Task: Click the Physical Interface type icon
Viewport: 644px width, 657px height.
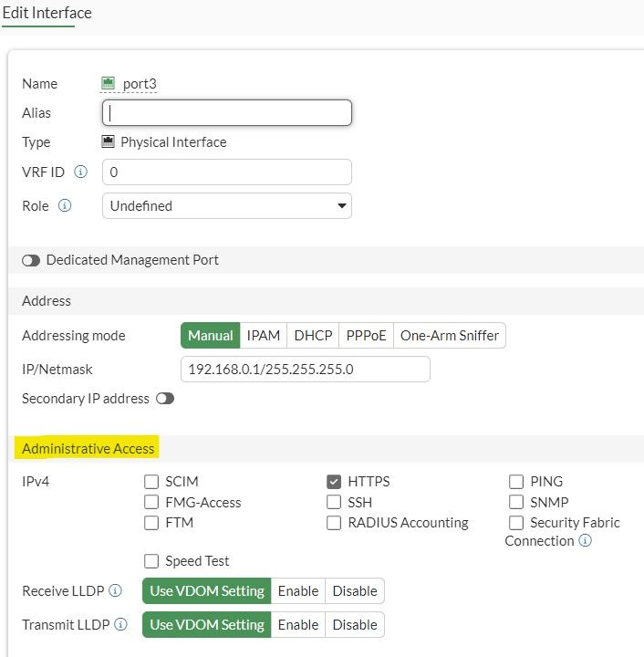Action: pos(108,142)
